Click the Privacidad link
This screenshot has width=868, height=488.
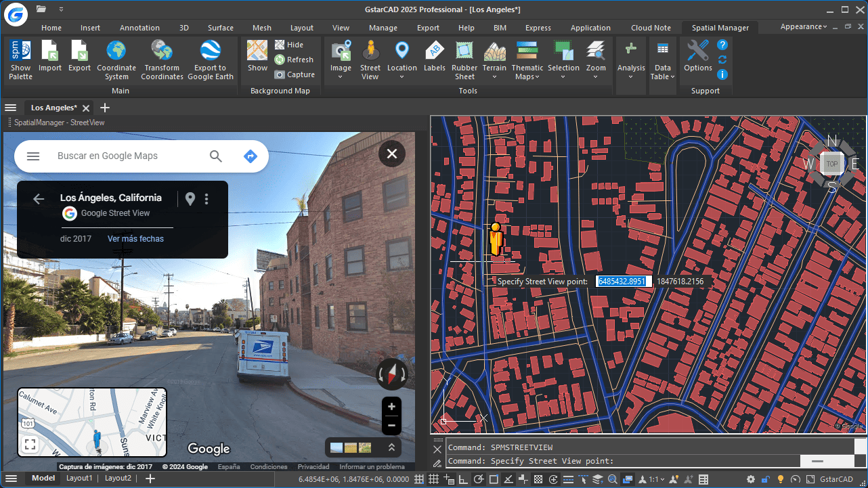click(x=313, y=467)
